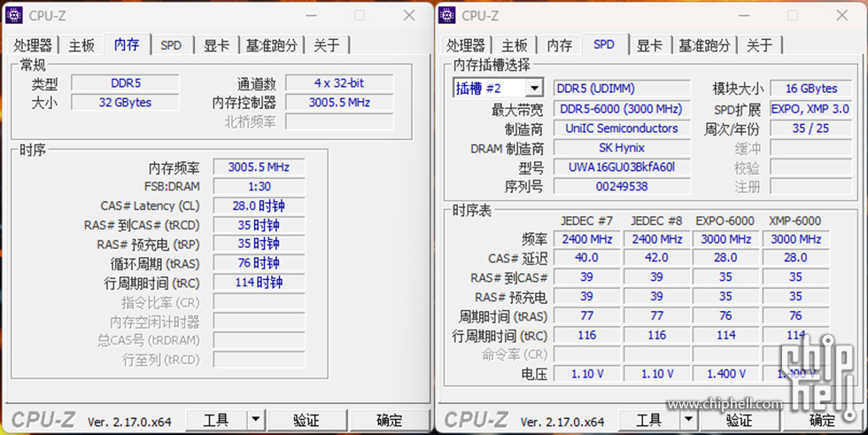868x435 pixels.
Task: Click the 确定 button in the left window
Action: (x=389, y=419)
